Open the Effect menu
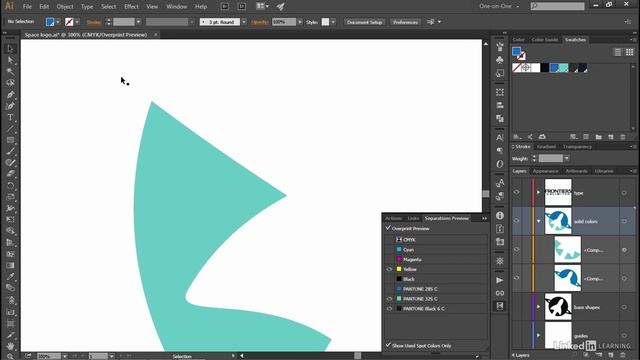 tap(131, 7)
